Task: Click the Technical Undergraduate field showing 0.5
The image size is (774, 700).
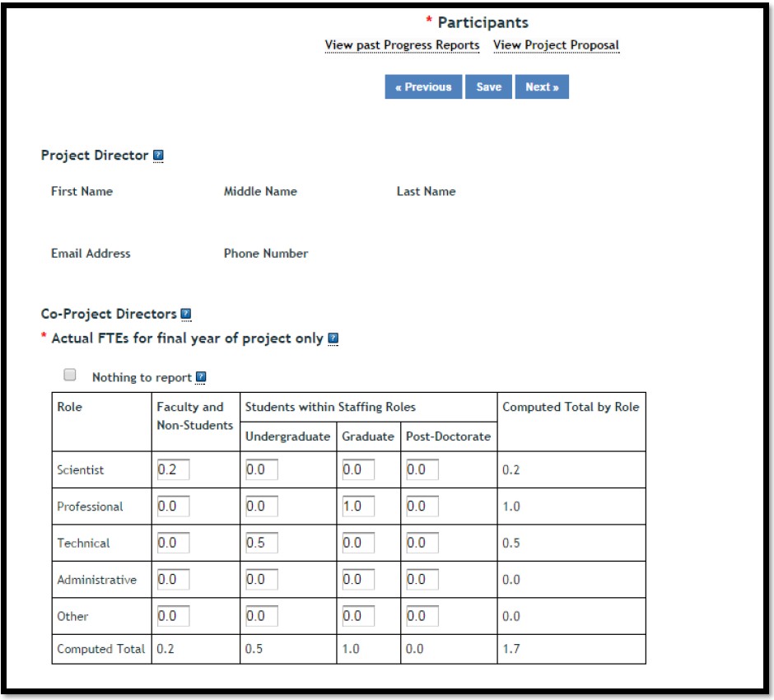Action: [x=262, y=544]
